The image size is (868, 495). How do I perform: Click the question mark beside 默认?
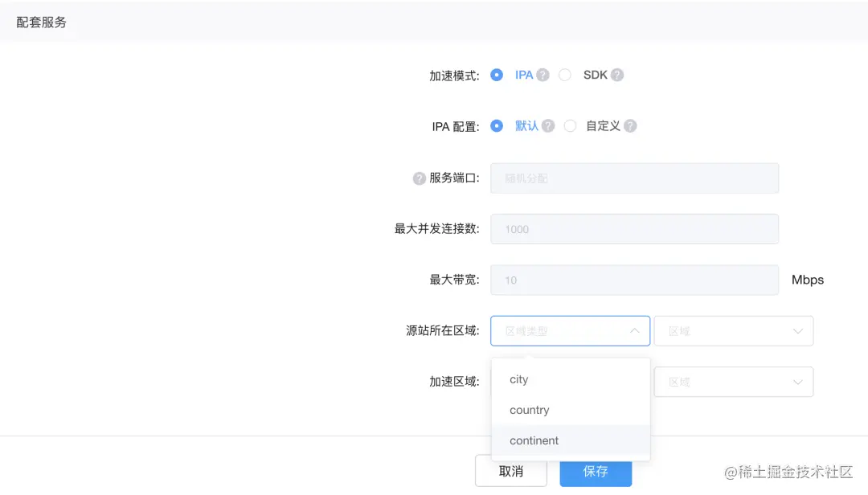click(548, 125)
